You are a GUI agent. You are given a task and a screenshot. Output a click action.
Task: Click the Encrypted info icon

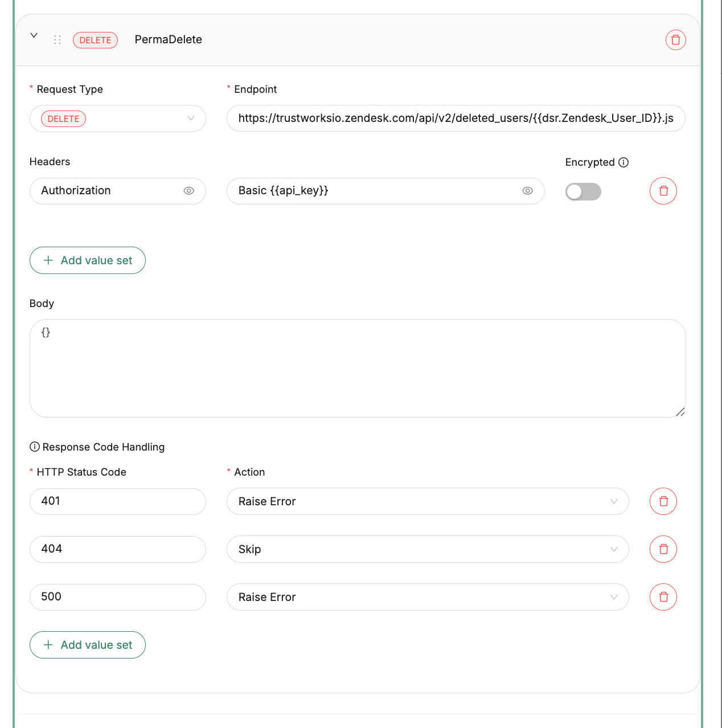623,162
